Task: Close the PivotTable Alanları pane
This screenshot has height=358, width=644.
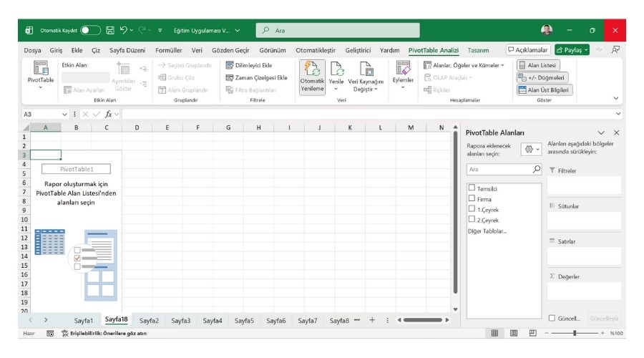Action: [617, 132]
